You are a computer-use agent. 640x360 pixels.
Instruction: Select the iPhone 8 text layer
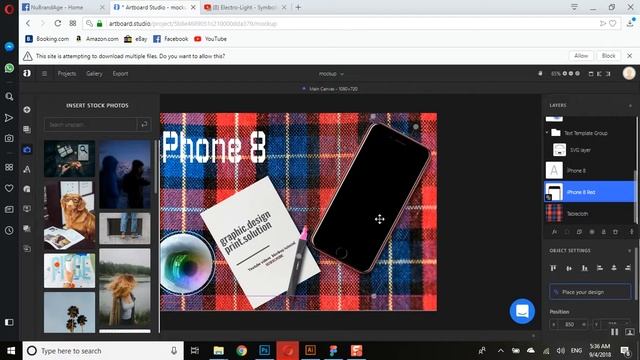coord(589,171)
